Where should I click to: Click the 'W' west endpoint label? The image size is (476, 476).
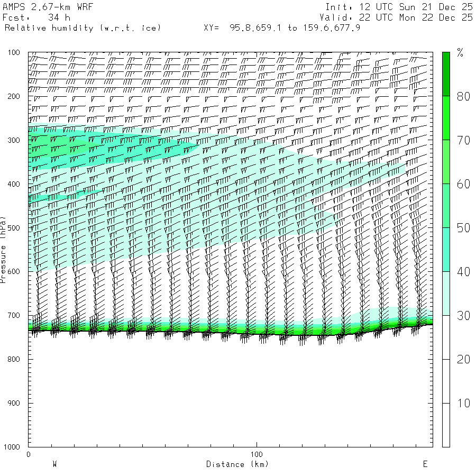click(54, 464)
